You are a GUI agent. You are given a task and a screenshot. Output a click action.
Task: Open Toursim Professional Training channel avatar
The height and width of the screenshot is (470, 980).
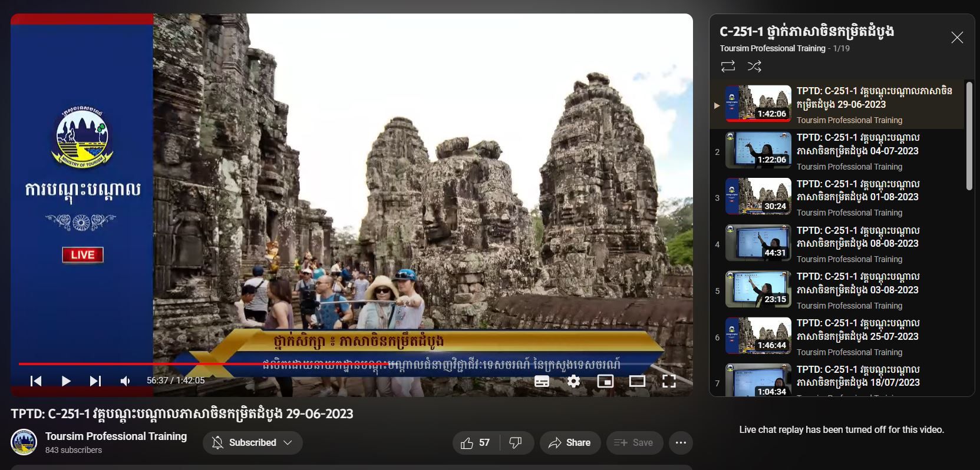point(24,442)
